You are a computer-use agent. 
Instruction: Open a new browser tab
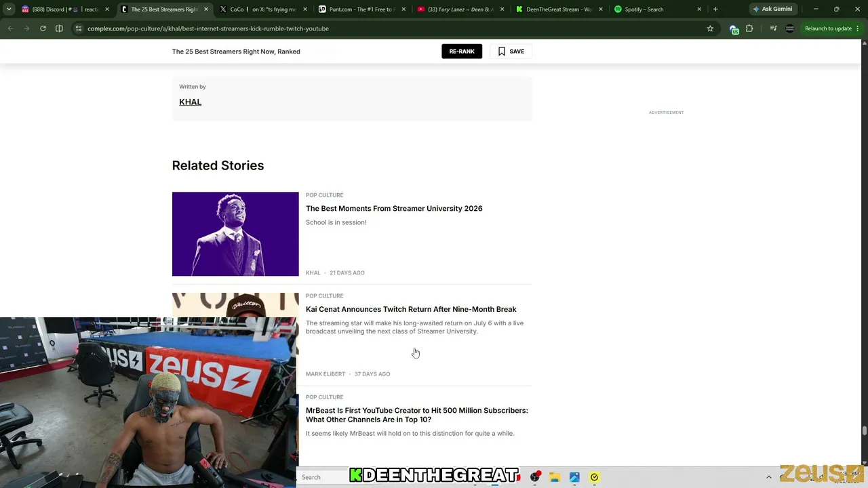(715, 9)
